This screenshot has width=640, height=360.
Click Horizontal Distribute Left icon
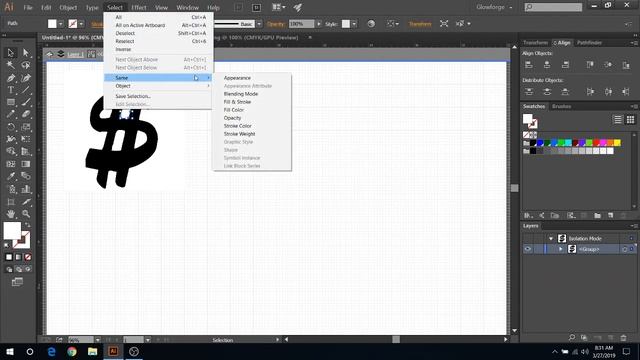click(590, 92)
